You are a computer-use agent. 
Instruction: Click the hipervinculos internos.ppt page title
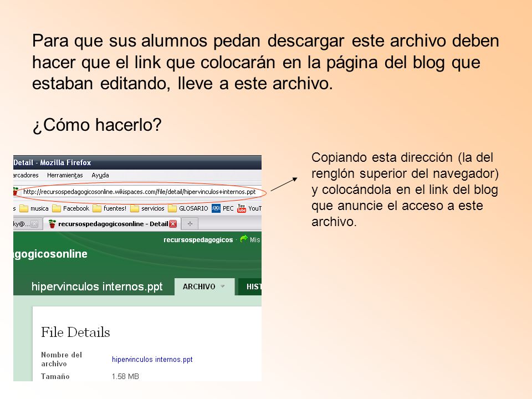pos(97,287)
